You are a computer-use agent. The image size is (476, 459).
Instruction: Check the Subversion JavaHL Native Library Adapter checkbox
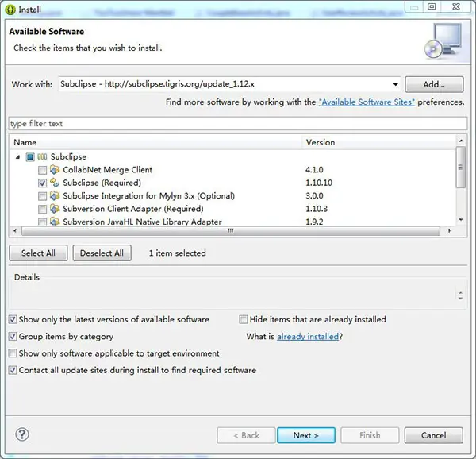pyautogui.click(x=43, y=222)
